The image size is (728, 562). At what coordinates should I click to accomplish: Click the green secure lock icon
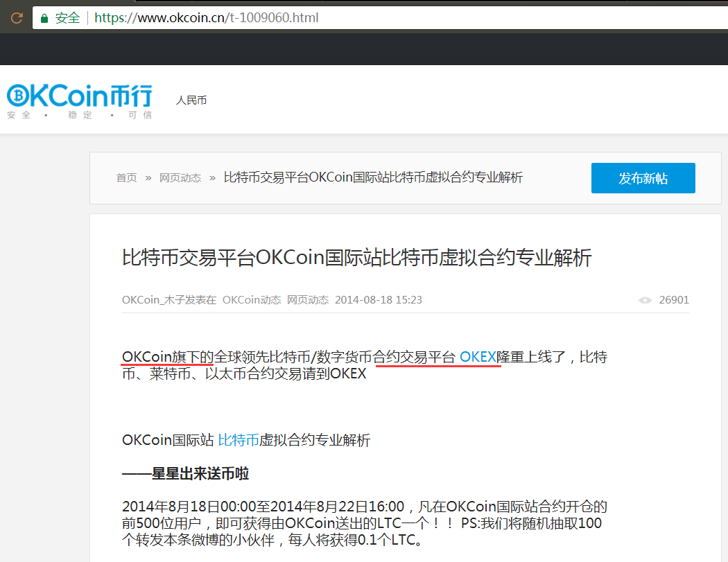(x=44, y=18)
